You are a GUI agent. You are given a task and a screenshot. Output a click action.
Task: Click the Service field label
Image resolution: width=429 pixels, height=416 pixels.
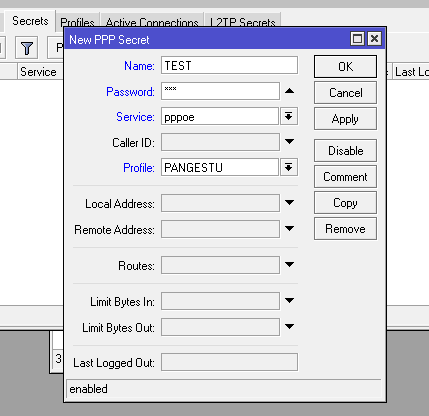pos(135,117)
